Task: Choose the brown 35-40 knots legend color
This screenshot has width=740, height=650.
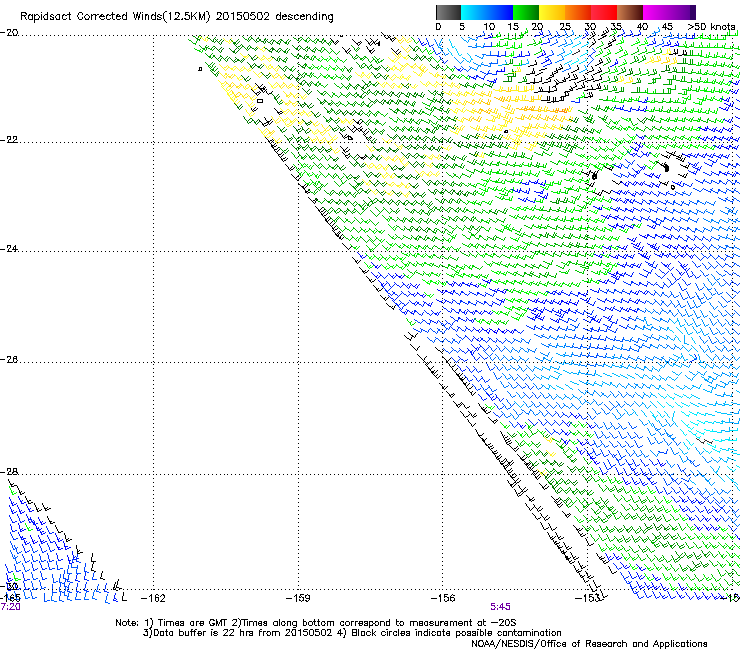Action: [x=630, y=12]
